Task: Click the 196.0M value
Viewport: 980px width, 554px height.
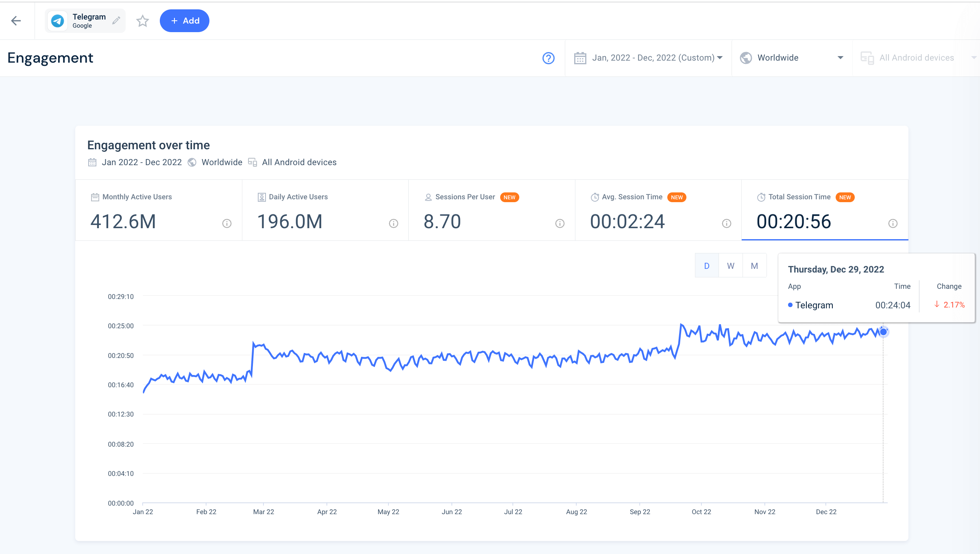Action: (290, 222)
